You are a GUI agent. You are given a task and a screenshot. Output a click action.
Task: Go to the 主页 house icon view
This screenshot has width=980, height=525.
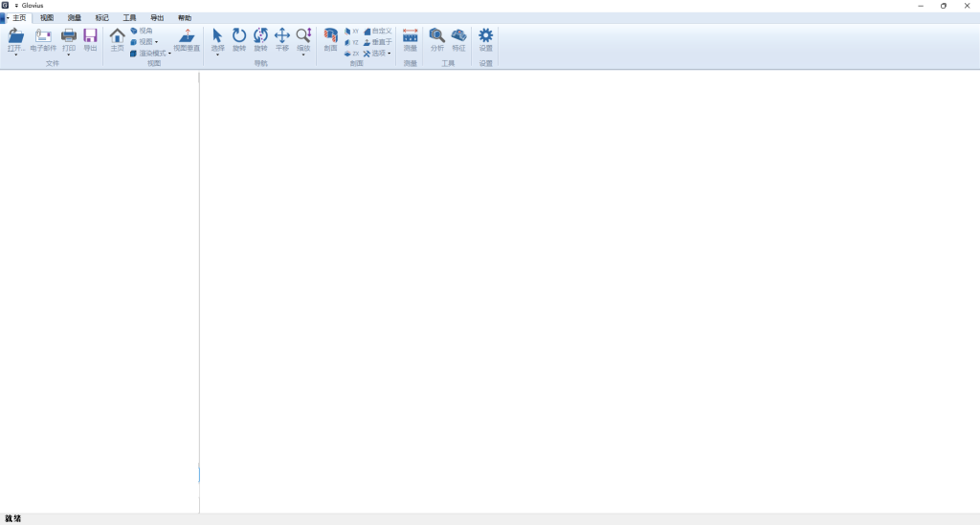(x=117, y=35)
